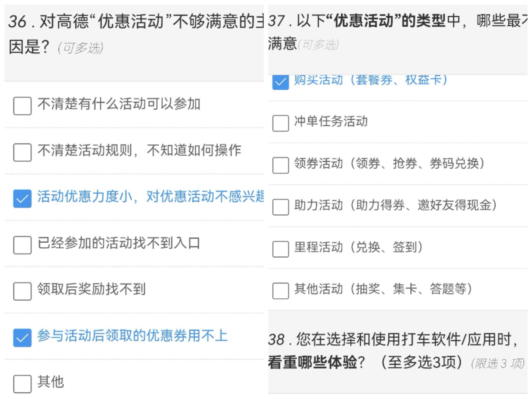Click the '冲单任务活动' option label

click(331, 121)
